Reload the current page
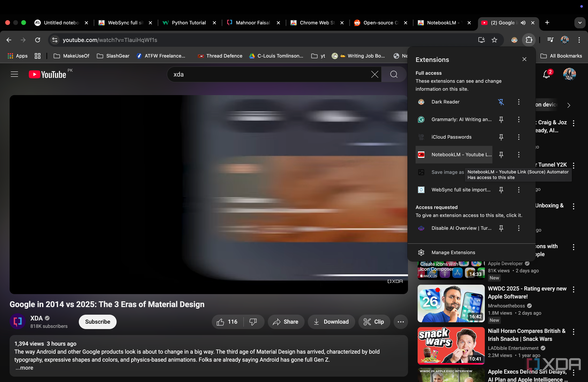 tap(38, 40)
